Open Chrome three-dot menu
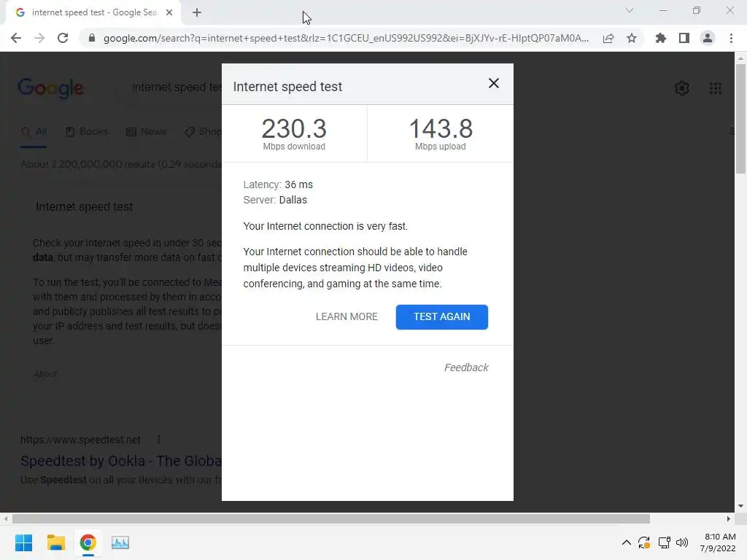This screenshot has height=560, width=747. (x=731, y=38)
